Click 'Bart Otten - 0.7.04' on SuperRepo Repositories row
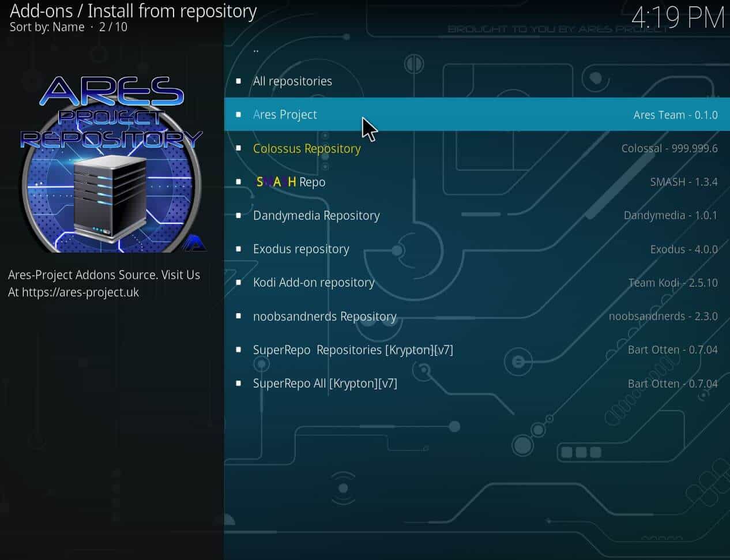 pyautogui.click(x=672, y=349)
